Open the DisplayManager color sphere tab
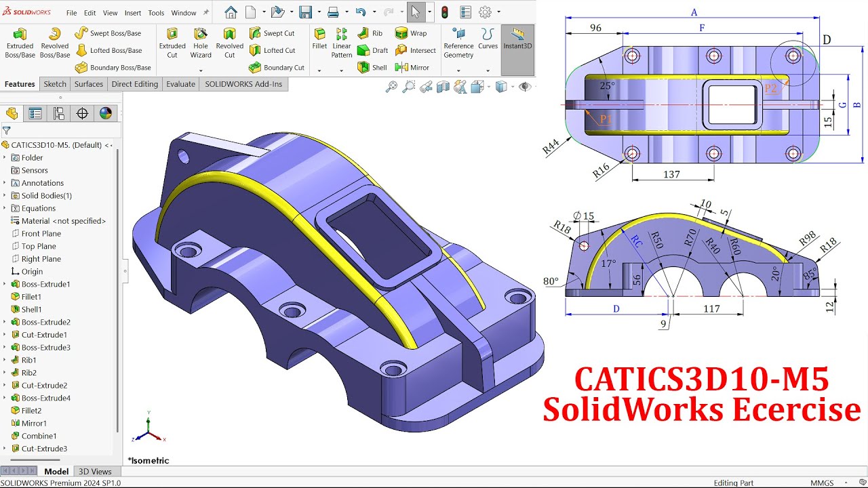868x488 pixels. [x=106, y=113]
